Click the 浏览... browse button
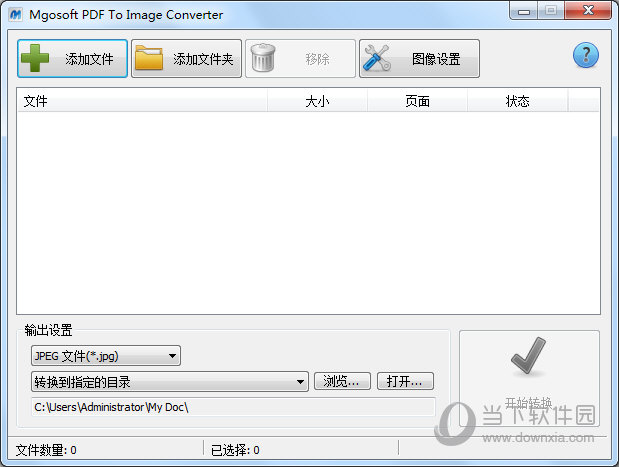Viewport: 619px width, 467px height. pyautogui.click(x=342, y=381)
